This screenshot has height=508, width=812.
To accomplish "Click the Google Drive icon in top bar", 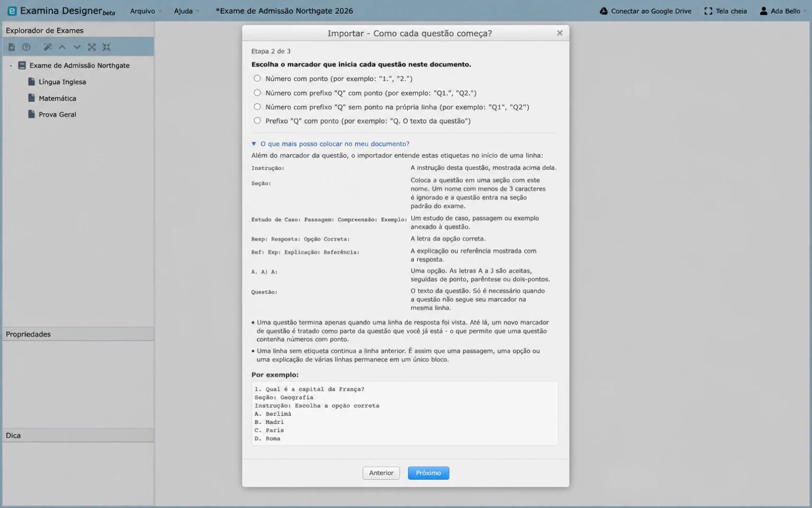I will [x=603, y=11].
